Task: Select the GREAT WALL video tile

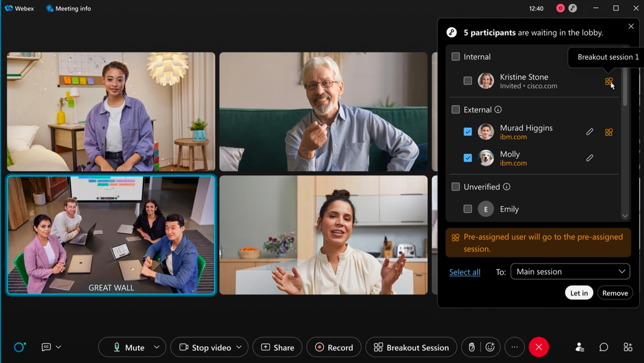Action: coord(111,235)
